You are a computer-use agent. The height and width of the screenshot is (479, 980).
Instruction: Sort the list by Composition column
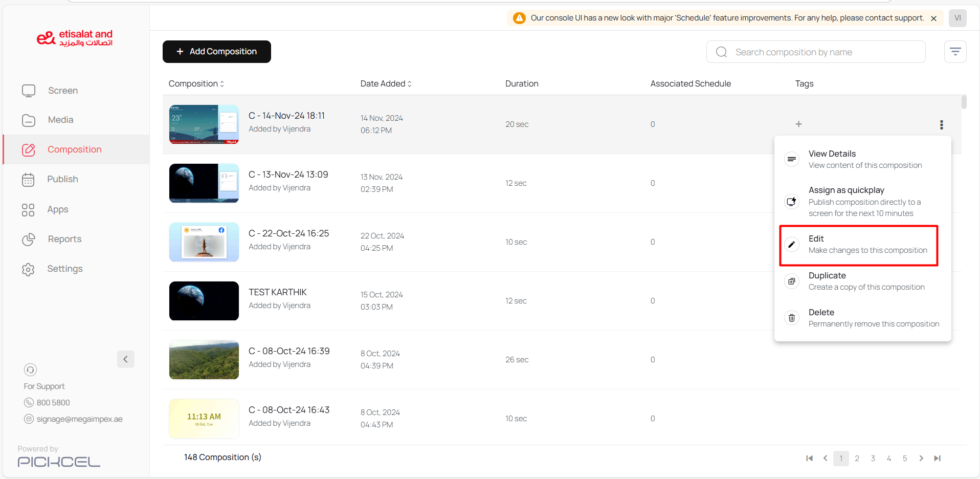pyautogui.click(x=196, y=84)
